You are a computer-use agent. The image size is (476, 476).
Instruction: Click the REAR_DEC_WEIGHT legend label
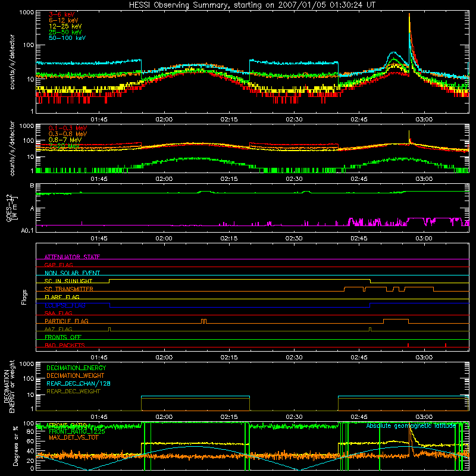click(x=73, y=392)
